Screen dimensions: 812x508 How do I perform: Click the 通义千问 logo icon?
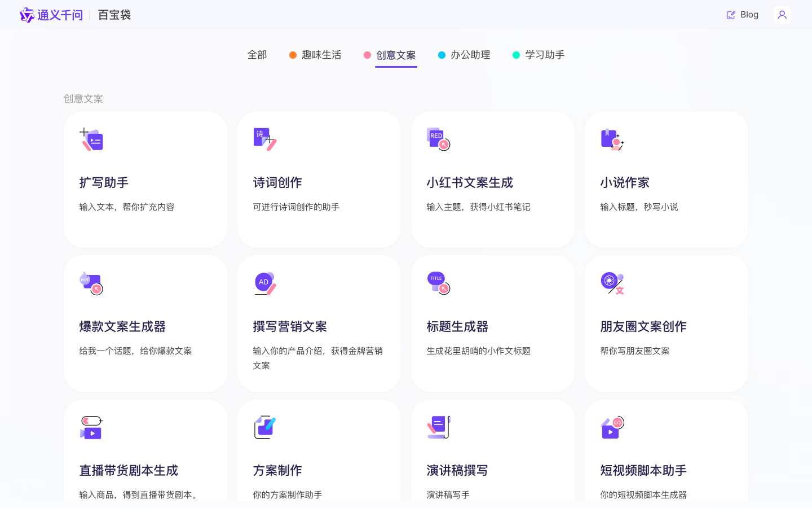tap(27, 15)
